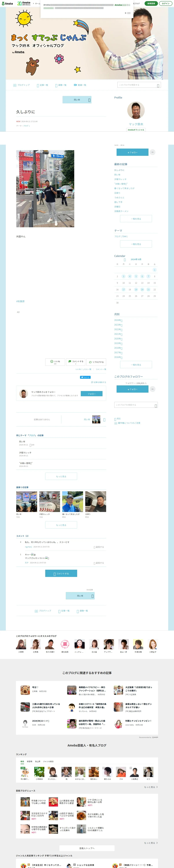Open 画像一覧 link at bottom of article
Image resolution: width=174 pixels, height=868 pixels.
83,611
